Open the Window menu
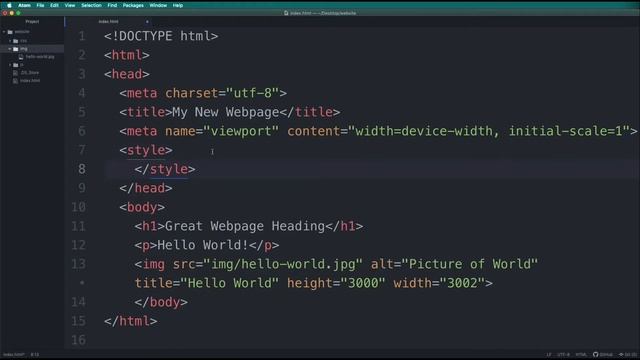This screenshot has width=640, height=360. point(158,5)
